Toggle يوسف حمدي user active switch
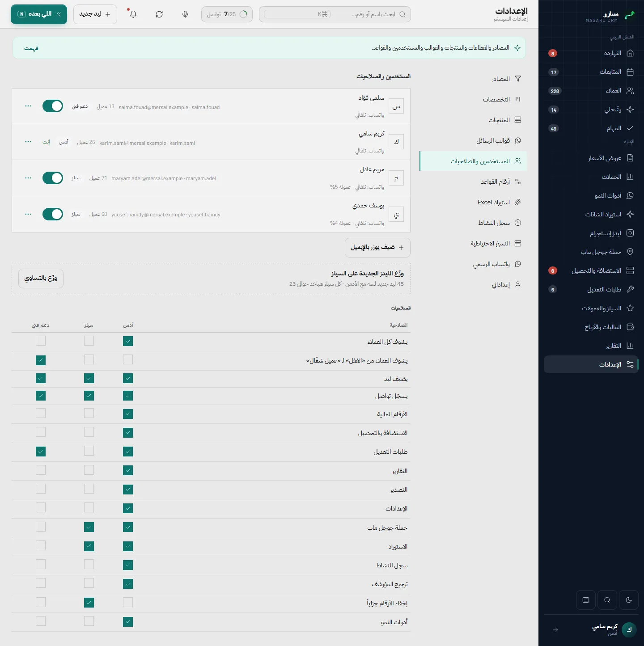This screenshot has width=644, height=646. click(x=53, y=214)
